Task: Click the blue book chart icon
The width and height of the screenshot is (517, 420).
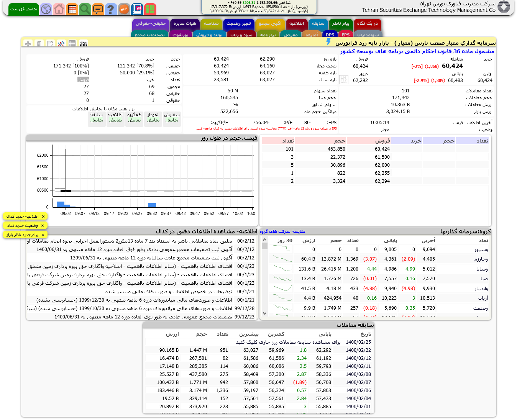Action: point(137,9)
